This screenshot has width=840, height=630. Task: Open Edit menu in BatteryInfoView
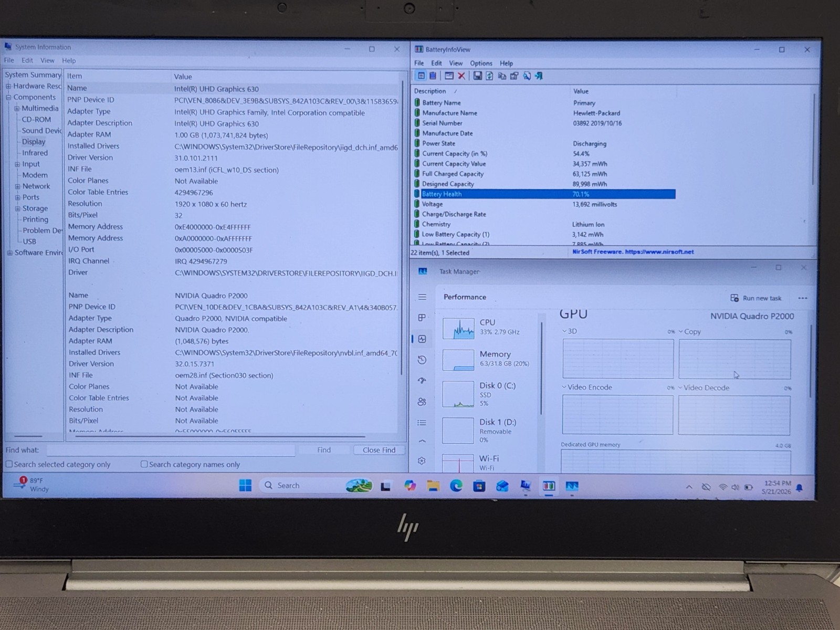(x=436, y=63)
